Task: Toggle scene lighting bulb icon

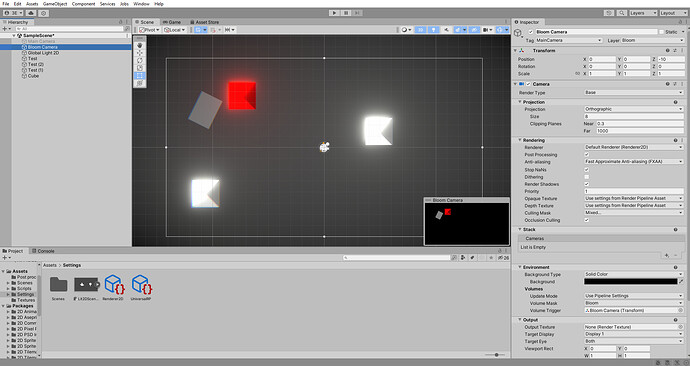Action: [x=433, y=30]
